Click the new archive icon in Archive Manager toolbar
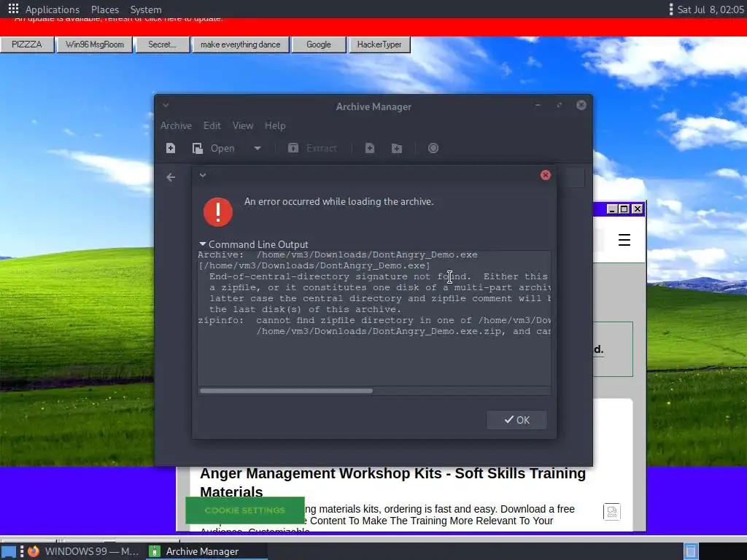Screen dimensions: 747x560 coord(170,148)
